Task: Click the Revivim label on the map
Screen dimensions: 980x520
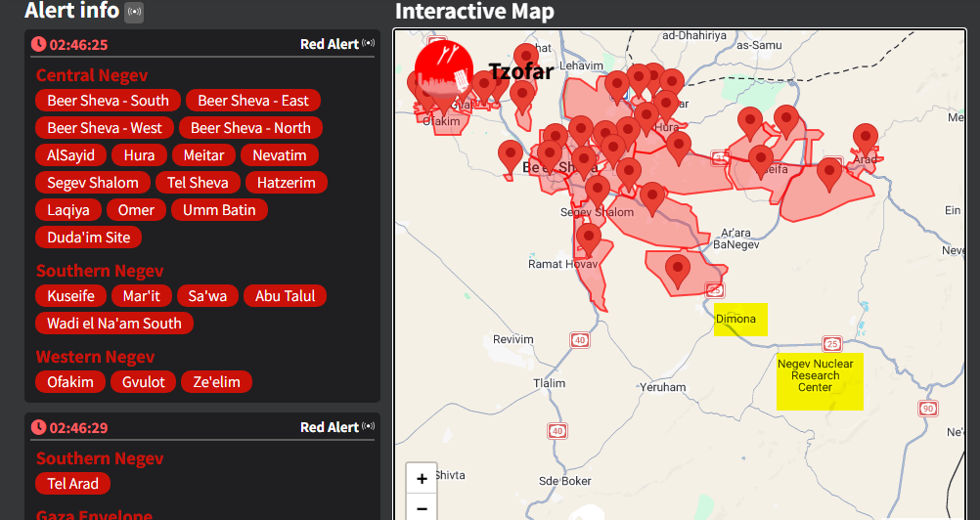Action: point(513,339)
